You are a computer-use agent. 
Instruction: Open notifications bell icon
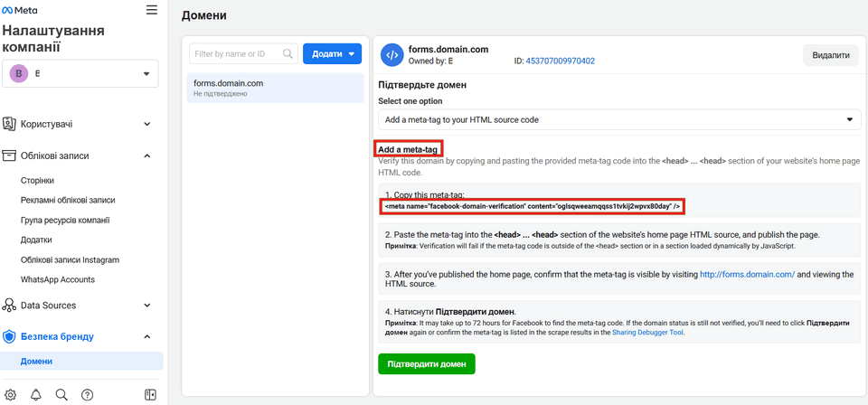[36, 395]
